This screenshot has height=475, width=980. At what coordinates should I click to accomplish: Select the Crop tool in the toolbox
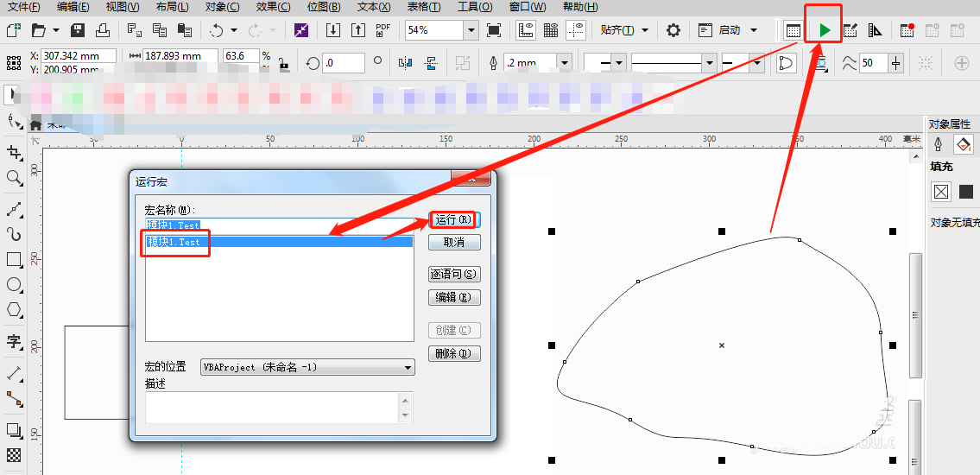14,152
